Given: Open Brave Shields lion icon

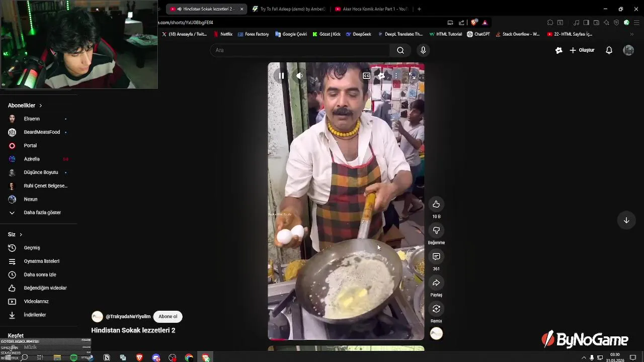Looking at the screenshot, I should point(474,23).
